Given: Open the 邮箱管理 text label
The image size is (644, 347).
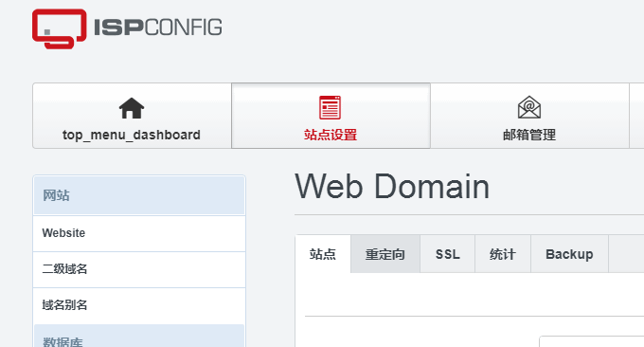Looking at the screenshot, I should point(529,135).
